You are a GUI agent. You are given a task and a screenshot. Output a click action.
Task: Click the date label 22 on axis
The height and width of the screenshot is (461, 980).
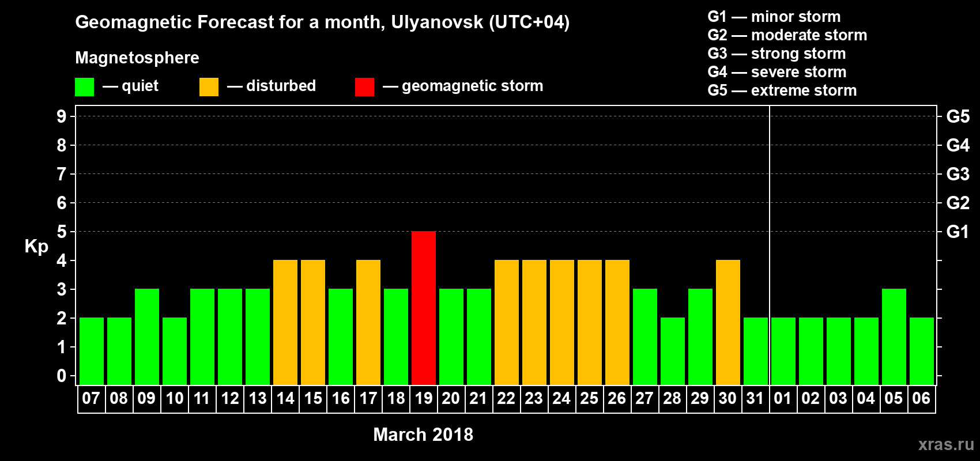[506, 399]
